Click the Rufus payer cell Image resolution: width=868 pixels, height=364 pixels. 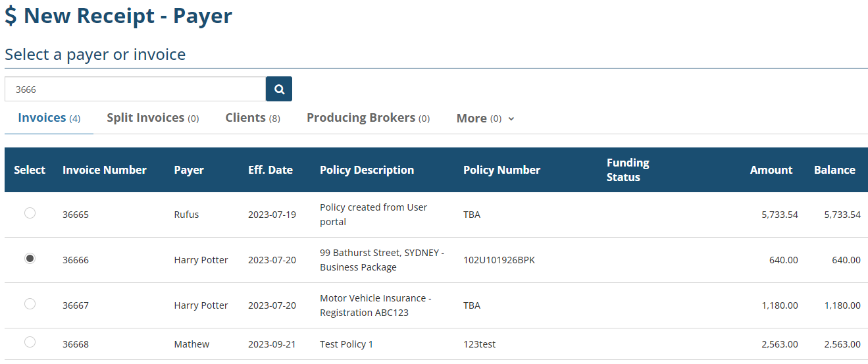coord(186,215)
